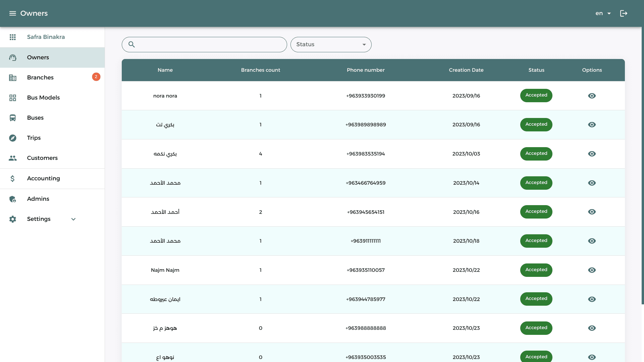This screenshot has width=644, height=362.
Task: Select Owners in the sidebar
Action: tap(52, 58)
